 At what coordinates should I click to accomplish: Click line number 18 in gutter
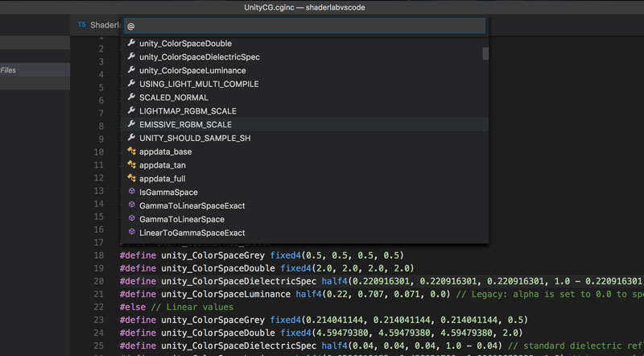tap(98, 255)
